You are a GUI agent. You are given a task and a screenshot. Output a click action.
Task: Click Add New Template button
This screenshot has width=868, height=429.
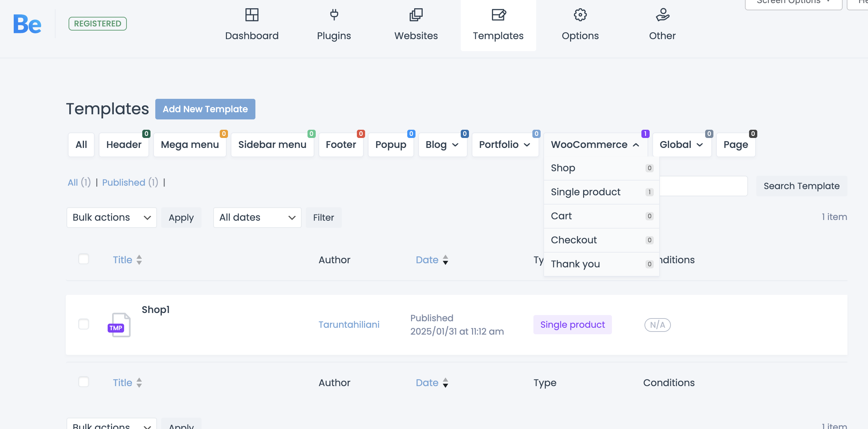pyautogui.click(x=205, y=109)
